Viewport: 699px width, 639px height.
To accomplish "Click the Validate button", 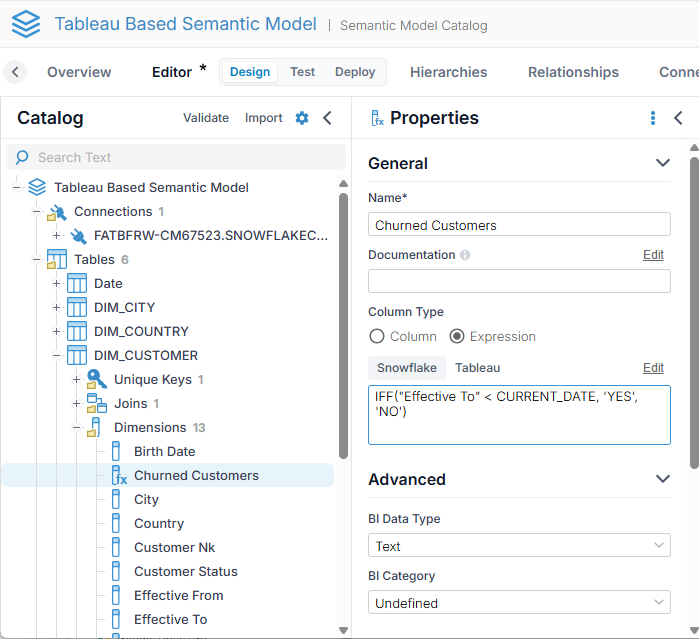I will coord(206,118).
